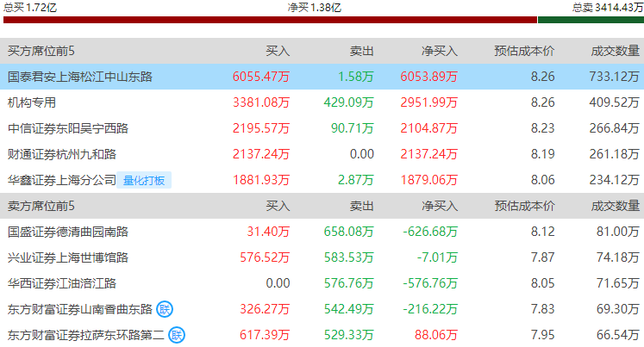Click net buy value 88.06万
The image size is (644, 347).
[436, 335]
